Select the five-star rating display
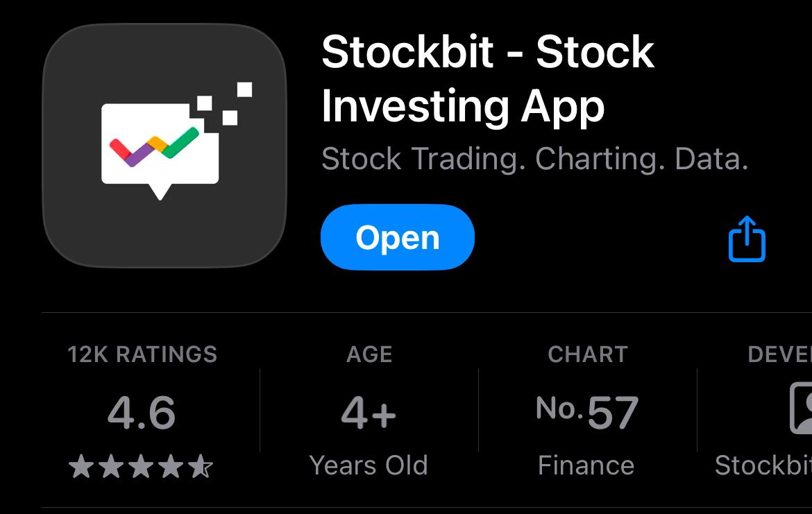The image size is (812, 514). click(x=142, y=466)
